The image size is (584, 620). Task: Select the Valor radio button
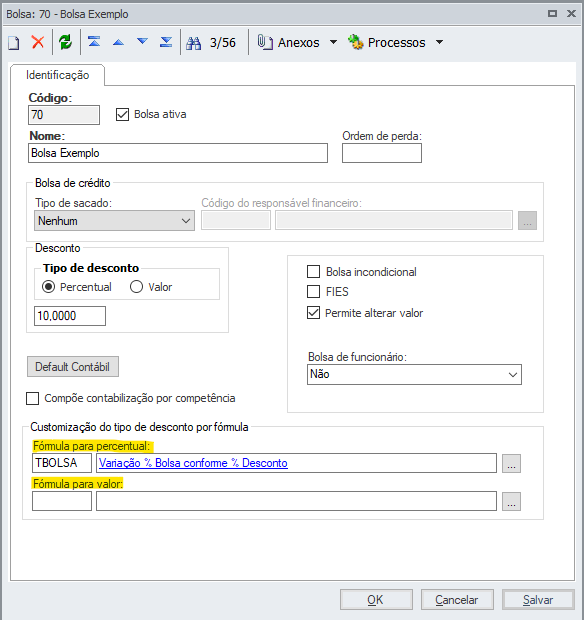click(x=136, y=287)
